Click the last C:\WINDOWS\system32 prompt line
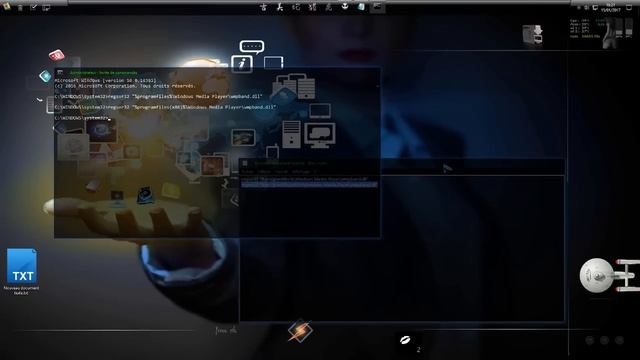Screen dimensions: 640x360 [82, 118]
